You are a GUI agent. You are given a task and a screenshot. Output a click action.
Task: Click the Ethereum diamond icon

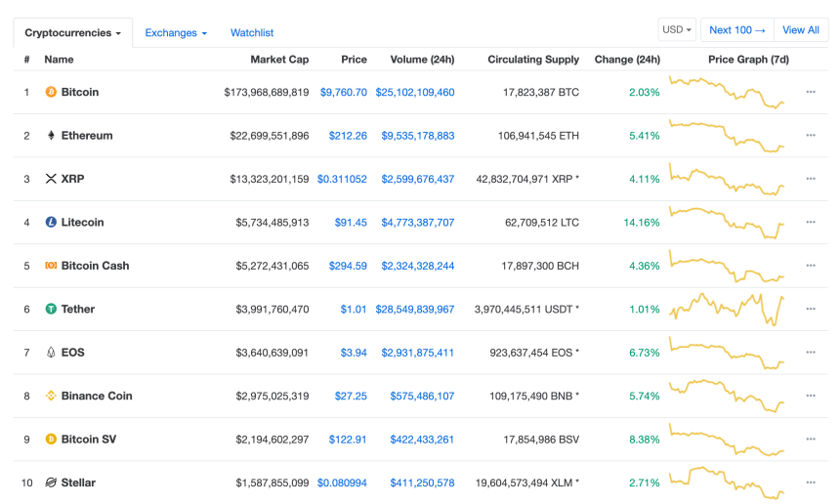[x=51, y=136]
